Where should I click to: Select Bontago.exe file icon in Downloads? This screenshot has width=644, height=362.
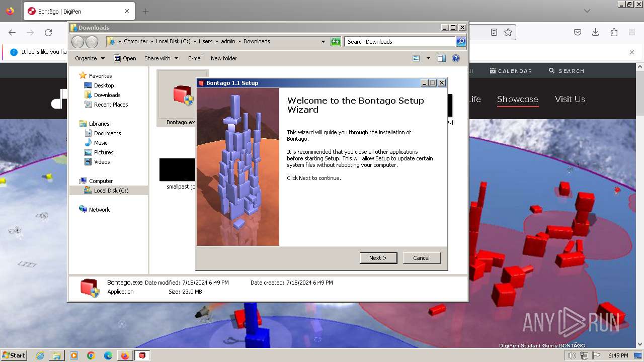tap(182, 96)
